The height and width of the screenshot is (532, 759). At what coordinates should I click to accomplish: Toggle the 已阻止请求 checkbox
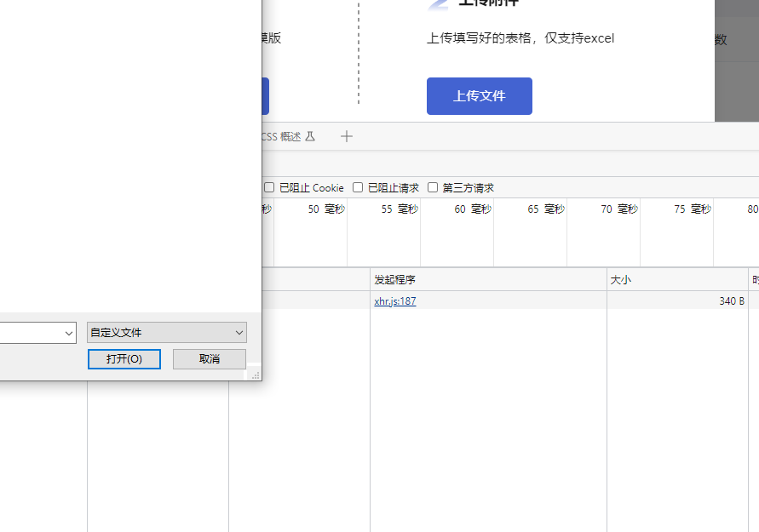[359, 187]
